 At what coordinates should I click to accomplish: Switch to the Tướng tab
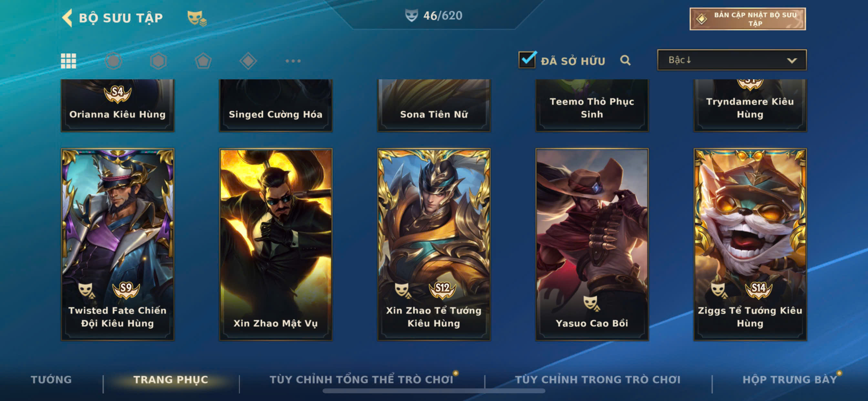(x=51, y=379)
